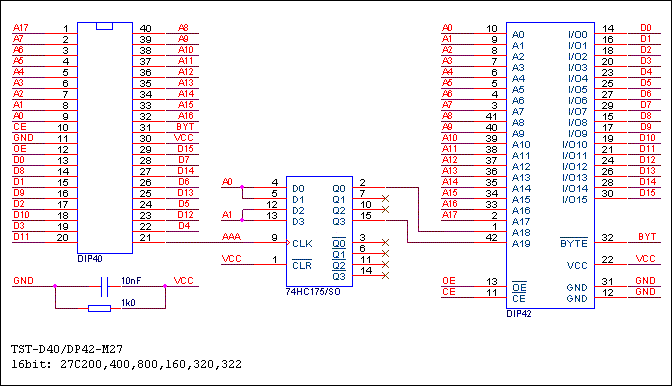Select the A17 net label on pin 1
The image size is (672, 386).
(21, 28)
